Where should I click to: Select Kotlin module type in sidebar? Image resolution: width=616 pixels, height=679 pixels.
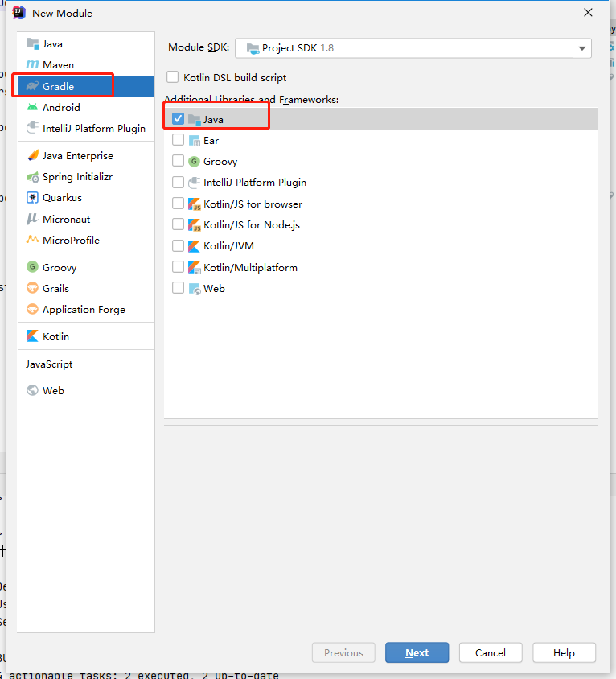[86, 336]
